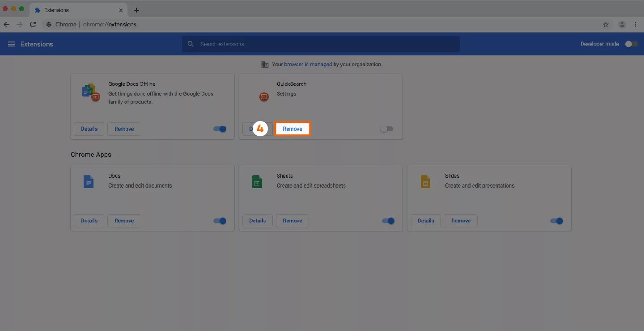This screenshot has height=331, width=644.
Task: Open Details for the Sheets app
Action: tap(258, 221)
